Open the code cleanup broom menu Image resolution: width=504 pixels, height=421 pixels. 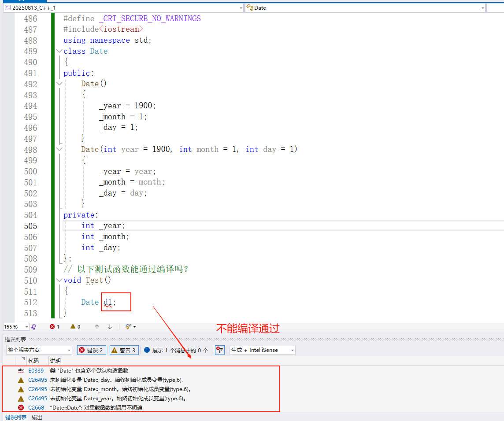(x=130, y=327)
